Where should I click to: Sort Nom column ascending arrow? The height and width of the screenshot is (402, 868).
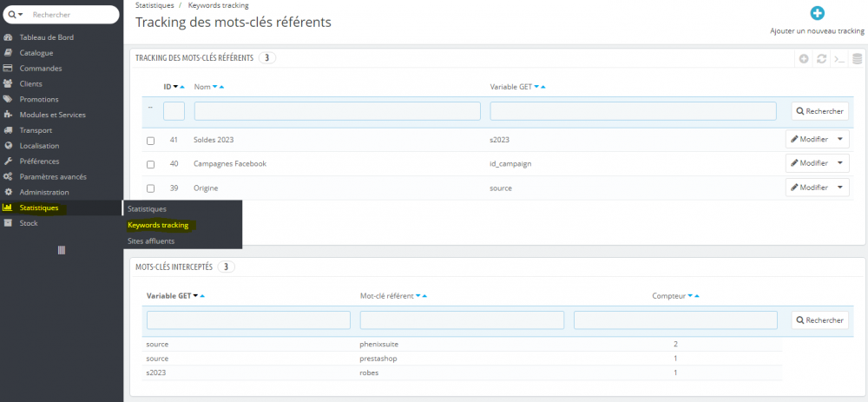coord(221,88)
